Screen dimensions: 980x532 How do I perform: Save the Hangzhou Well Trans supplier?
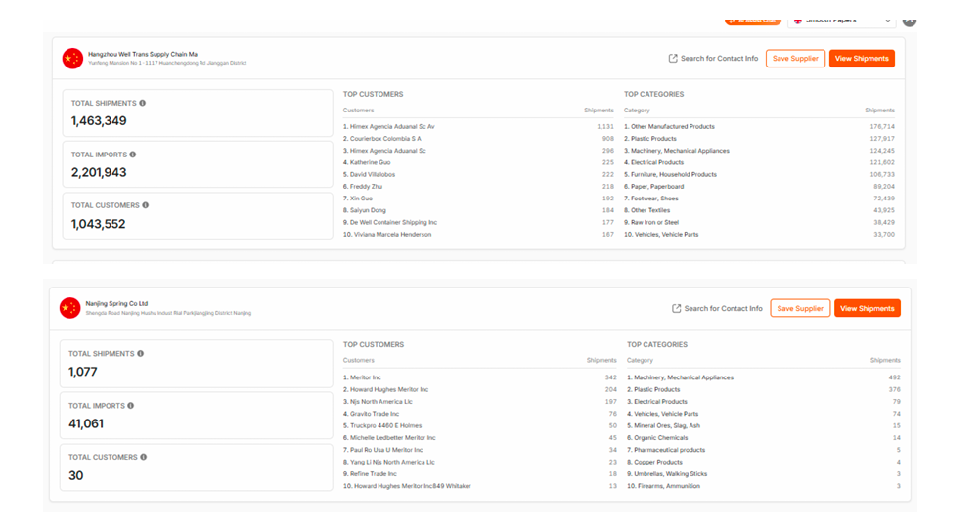point(795,58)
